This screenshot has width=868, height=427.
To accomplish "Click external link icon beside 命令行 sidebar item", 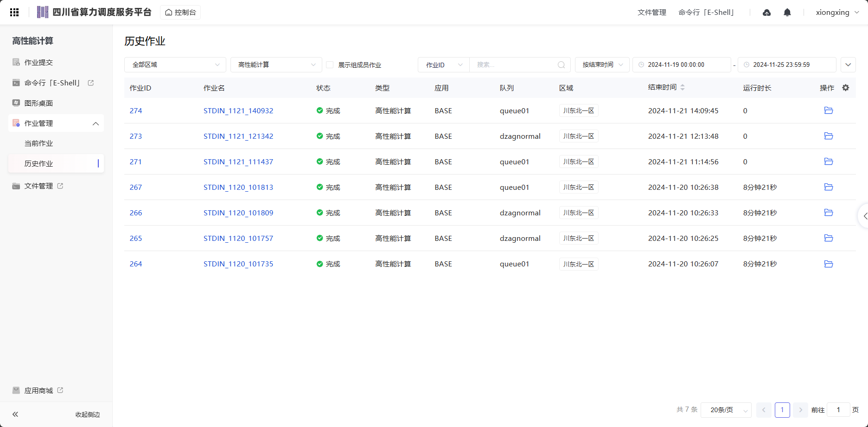I will pyautogui.click(x=91, y=83).
